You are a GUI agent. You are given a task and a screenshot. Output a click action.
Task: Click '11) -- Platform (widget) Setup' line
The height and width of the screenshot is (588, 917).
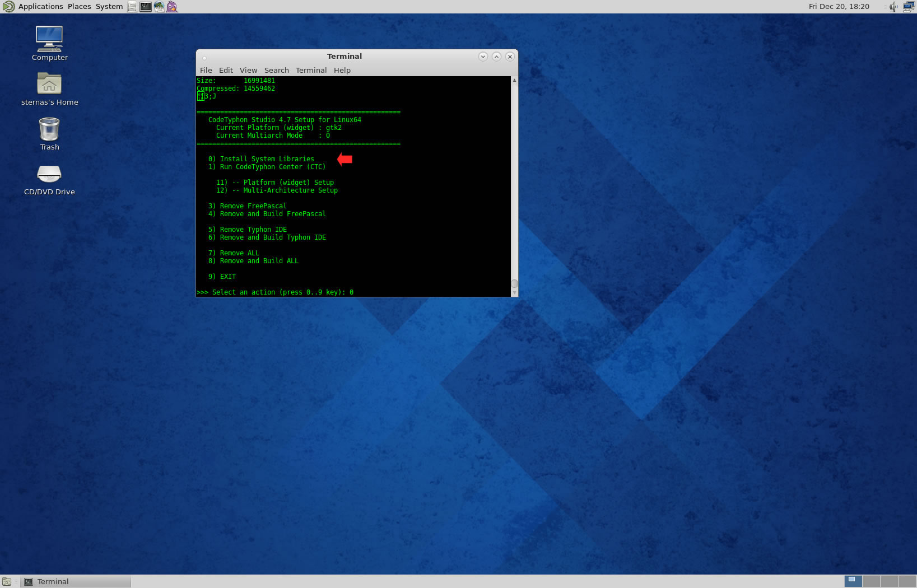pyautogui.click(x=275, y=183)
